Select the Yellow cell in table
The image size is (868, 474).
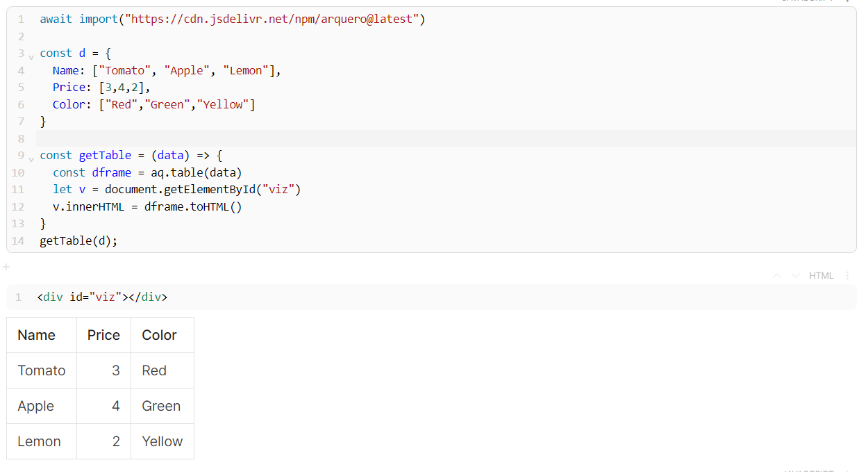[x=162, y=441]
